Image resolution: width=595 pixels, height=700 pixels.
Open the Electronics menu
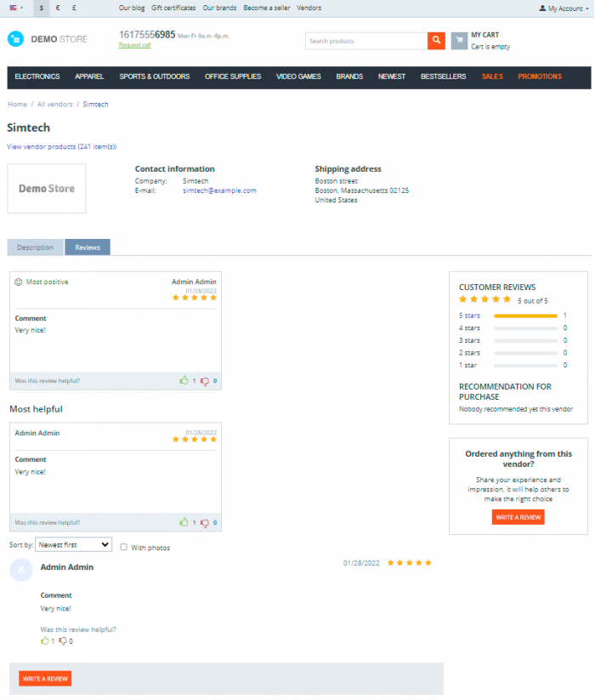point(37,77)
